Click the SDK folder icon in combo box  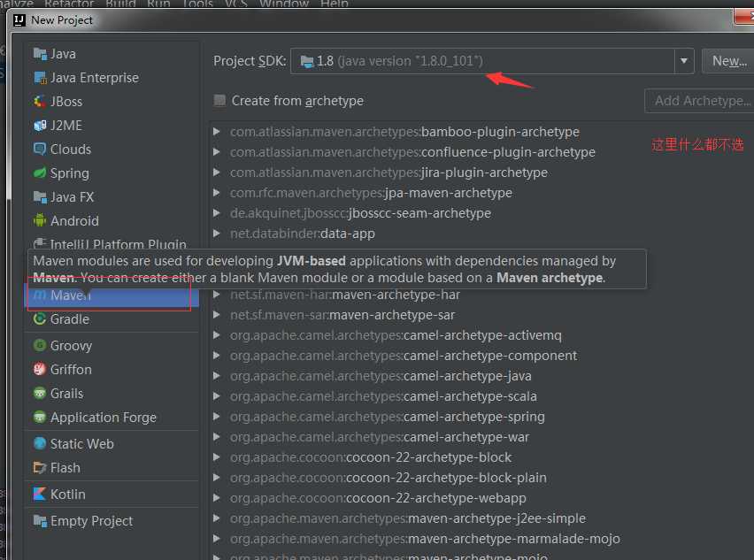307,61
